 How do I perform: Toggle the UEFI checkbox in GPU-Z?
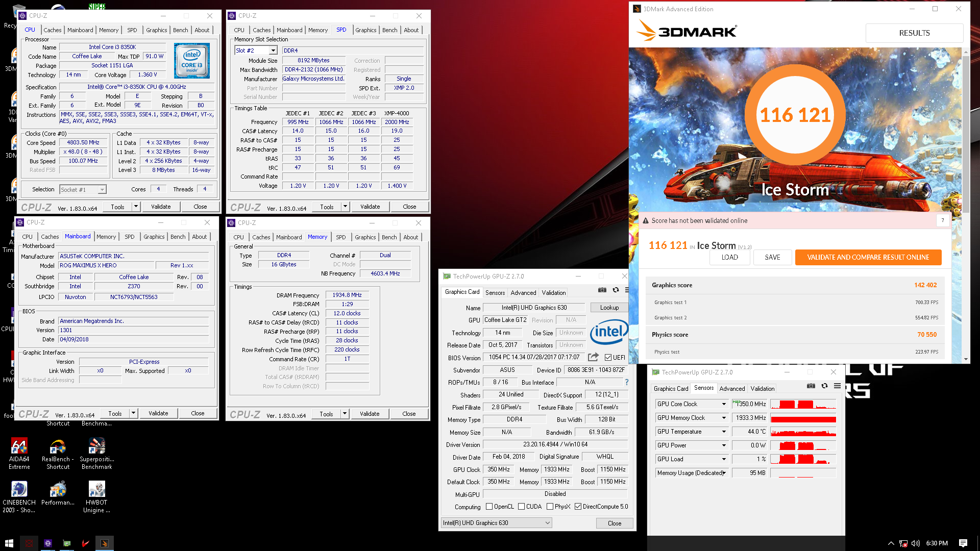(608, 357)
